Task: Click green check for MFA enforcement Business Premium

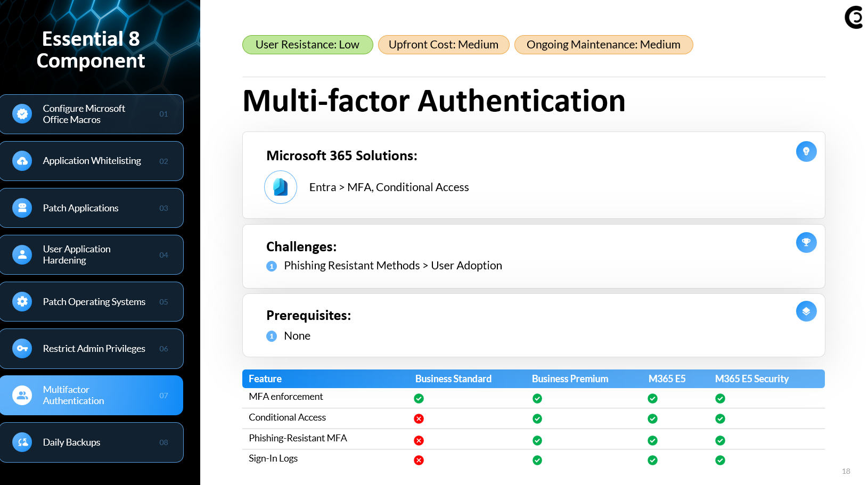Action: [x=537, y=398]
